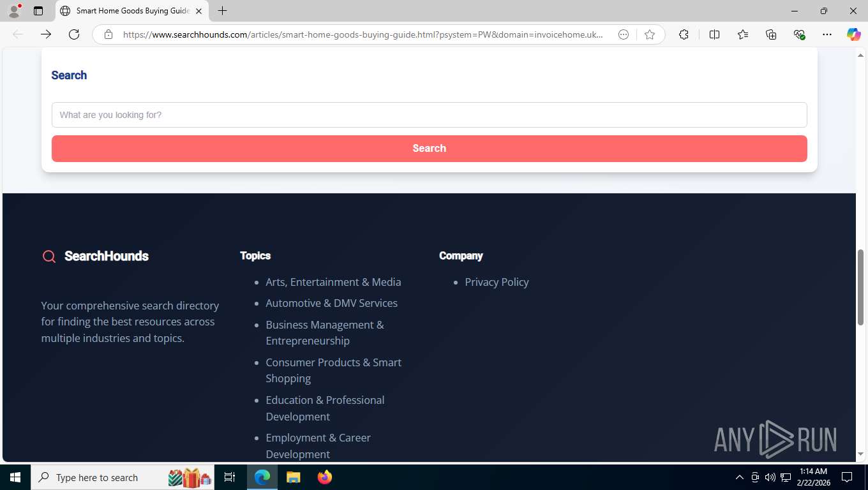This screenshot has width=868, height=490.
Task: Open Employment & Career Development topic
Action: [318, 446]
